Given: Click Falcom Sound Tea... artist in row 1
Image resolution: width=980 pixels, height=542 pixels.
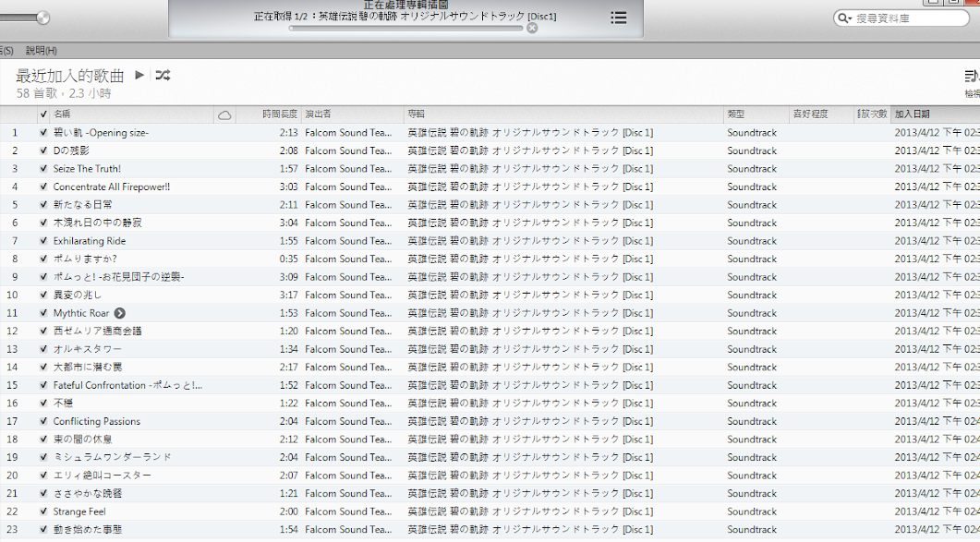Looking at the screenshot, I should [348, 133].
